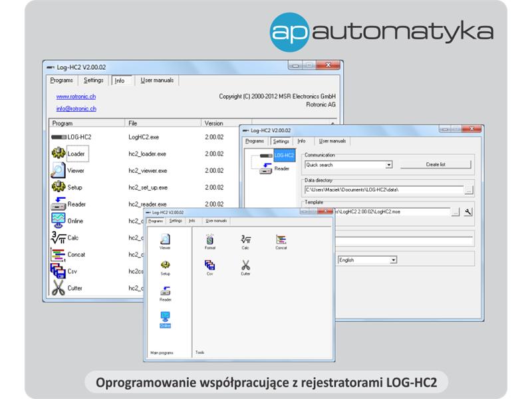Image resolution: width=532 pixels, height=399 pixels.
Task: Click the Csv disks icon in Info list
Action: pyautogui.click(x=58, y=271)
